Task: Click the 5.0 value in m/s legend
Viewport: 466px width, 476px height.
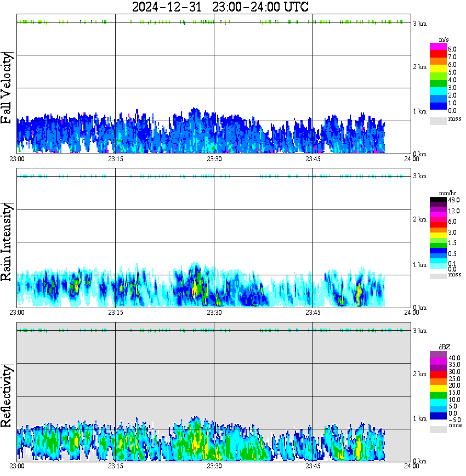Action: (x=452, y=72)
